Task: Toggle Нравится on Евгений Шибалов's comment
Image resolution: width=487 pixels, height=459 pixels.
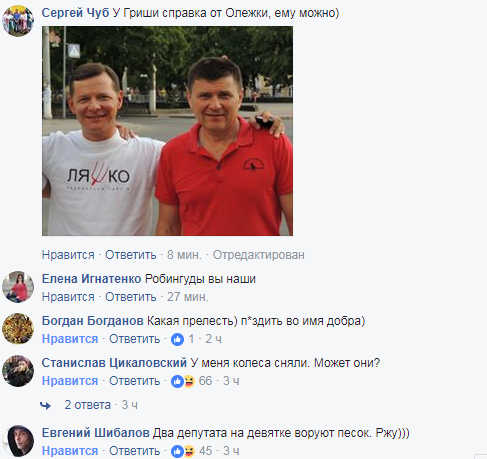Action: [x=70, y=451]
